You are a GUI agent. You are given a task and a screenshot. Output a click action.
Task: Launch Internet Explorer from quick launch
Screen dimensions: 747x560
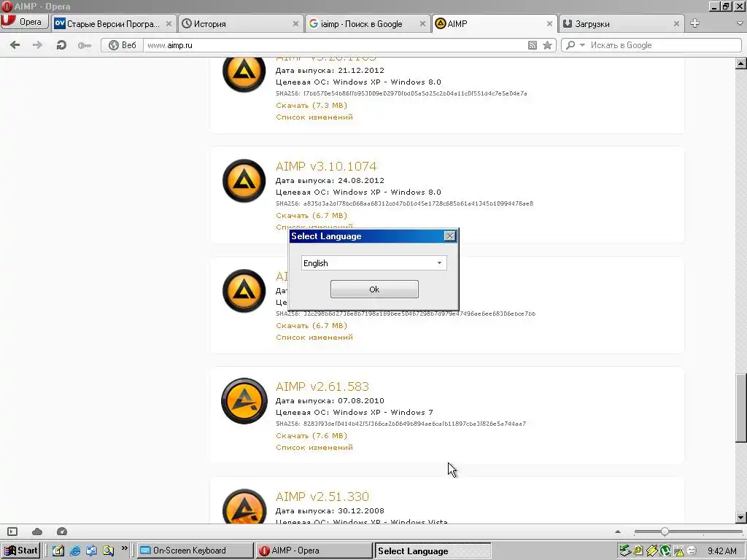[75, 551]
